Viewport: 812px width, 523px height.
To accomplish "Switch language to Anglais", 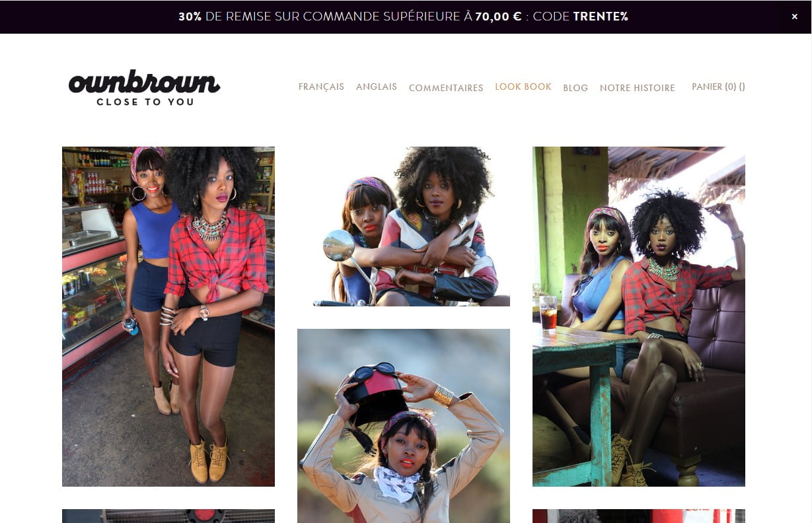I will (377, 87).
